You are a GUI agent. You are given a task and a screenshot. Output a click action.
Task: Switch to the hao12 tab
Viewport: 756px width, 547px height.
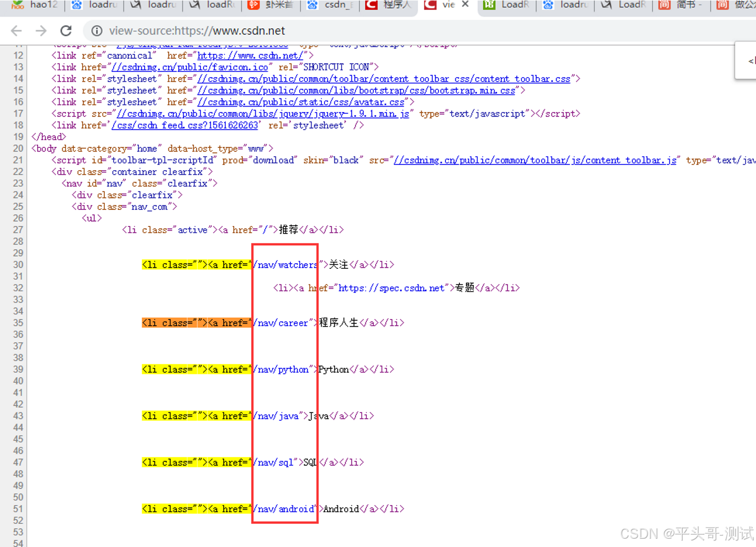(34, 5)
